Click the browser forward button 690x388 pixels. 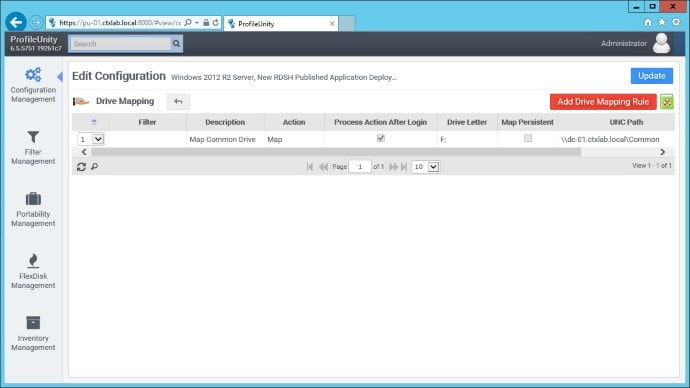tap(36, 22)
